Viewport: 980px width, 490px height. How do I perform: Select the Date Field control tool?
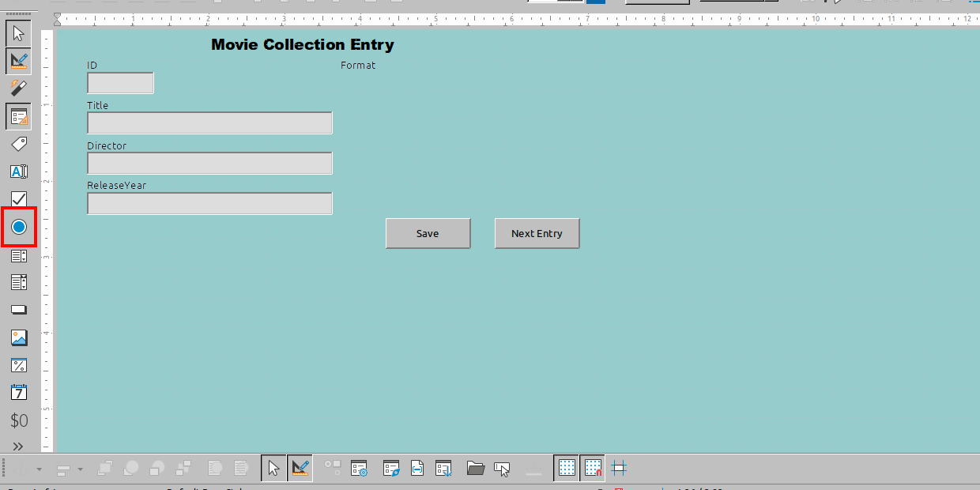pos(19,392)
